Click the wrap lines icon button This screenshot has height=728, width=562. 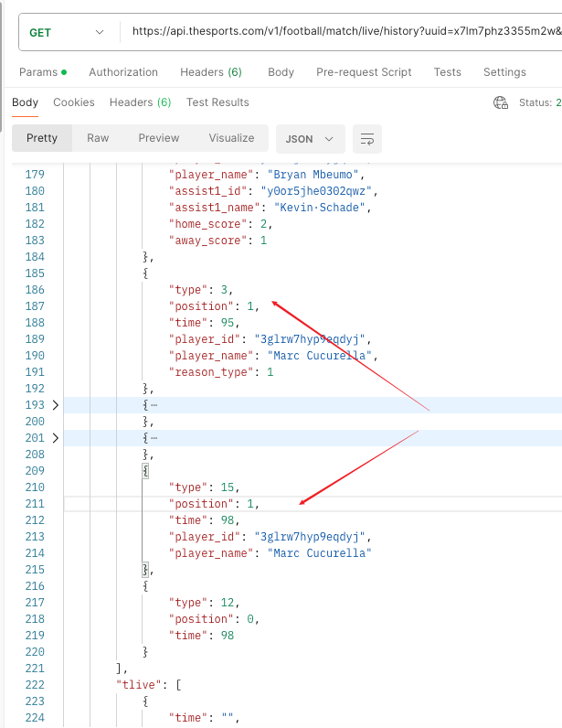367,139
